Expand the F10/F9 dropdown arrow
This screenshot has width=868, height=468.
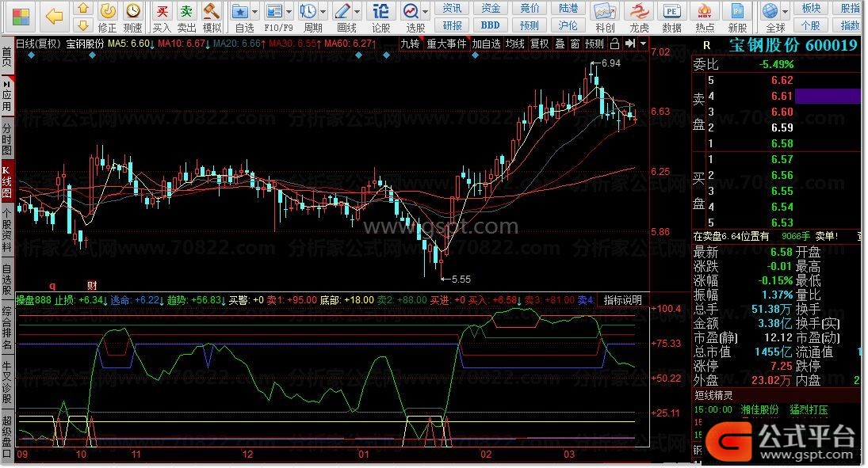pyautogui.click(x=289, y=12)
